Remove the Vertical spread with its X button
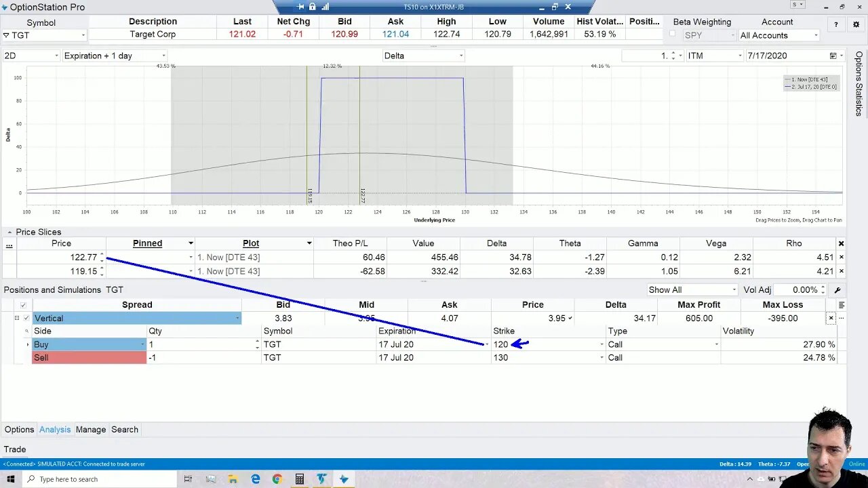 point(831,318)
